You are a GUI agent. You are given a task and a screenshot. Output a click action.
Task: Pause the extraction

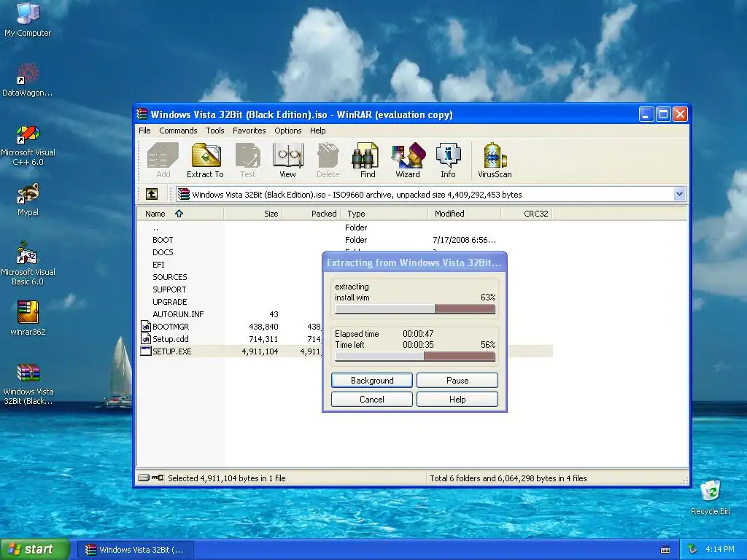pos(457,380)
